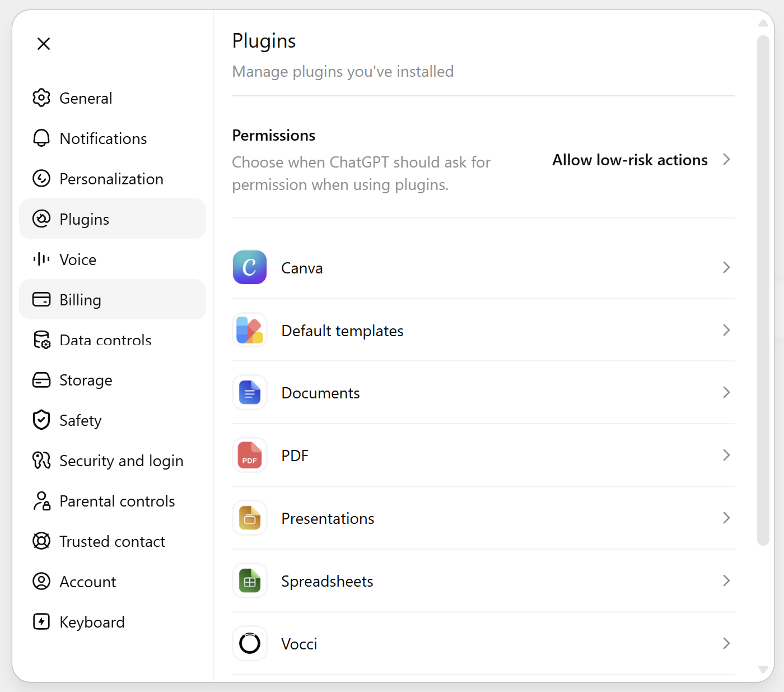The height and width of the screenshot is (692, 784).
Task: Open the Spreadsheets plugin settings
Action: pos(483,581)
